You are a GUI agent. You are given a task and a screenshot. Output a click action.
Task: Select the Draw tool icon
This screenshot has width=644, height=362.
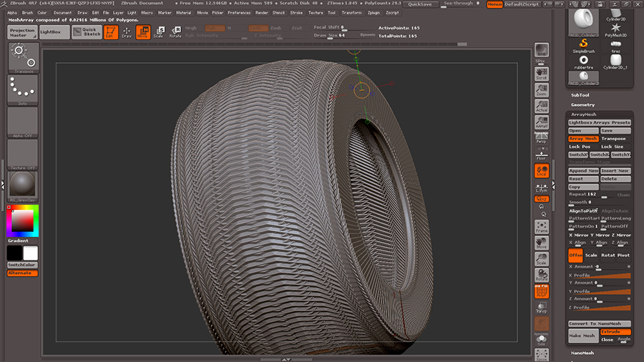(127, 32)
